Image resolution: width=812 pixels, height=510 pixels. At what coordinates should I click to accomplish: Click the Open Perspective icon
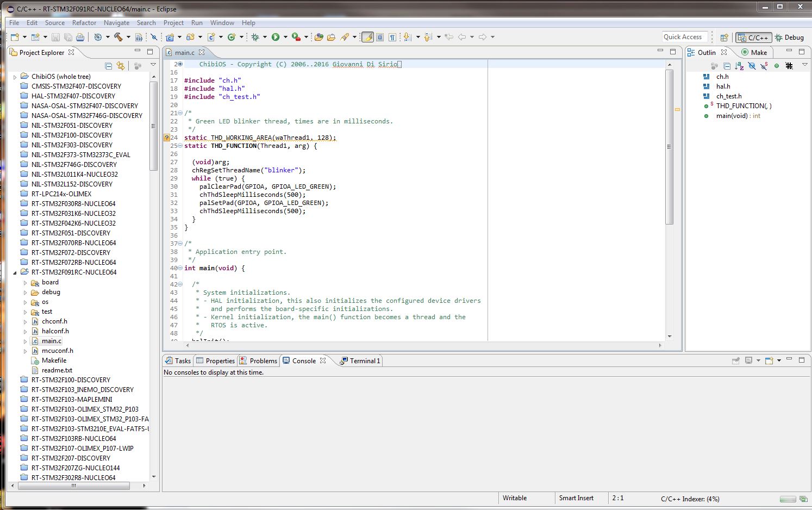(724, 38)
